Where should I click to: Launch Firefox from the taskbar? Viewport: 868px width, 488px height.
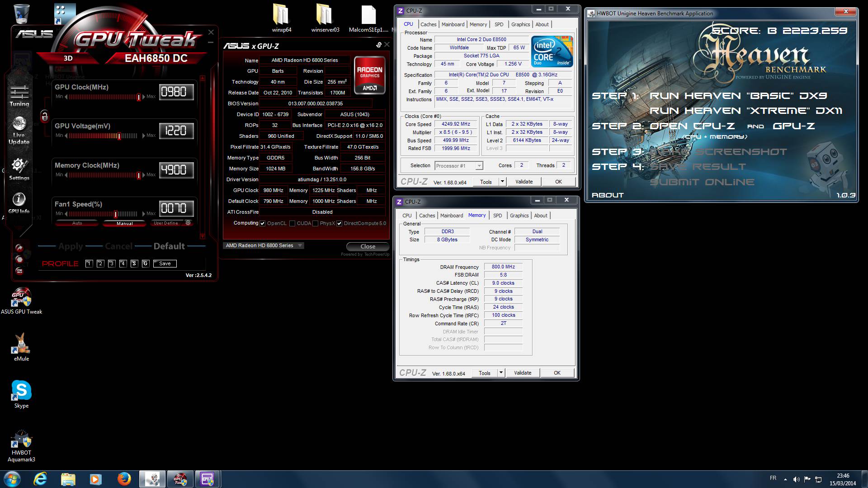coord(123,479)
